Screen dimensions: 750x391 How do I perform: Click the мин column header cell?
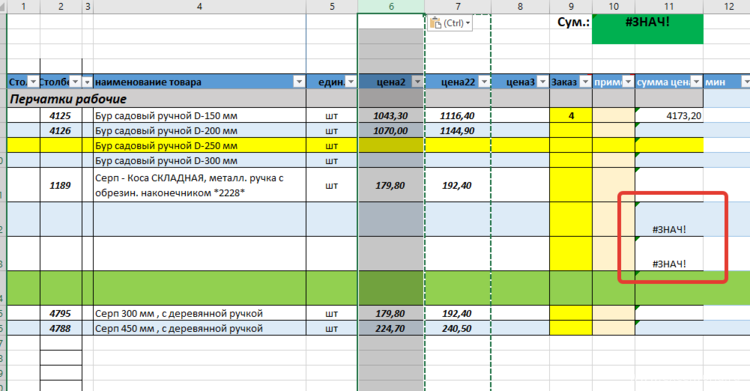tap(727, 82)
